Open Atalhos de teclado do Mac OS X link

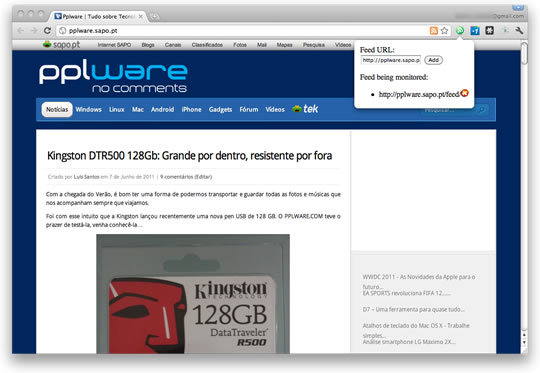pos(416,330)
